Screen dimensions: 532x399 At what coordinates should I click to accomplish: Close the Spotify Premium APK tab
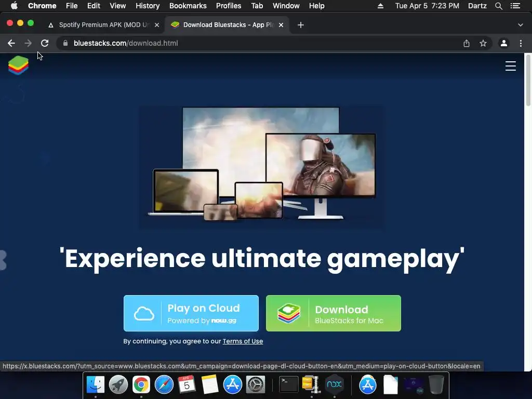pyautogui.click(x=157, y=25)
